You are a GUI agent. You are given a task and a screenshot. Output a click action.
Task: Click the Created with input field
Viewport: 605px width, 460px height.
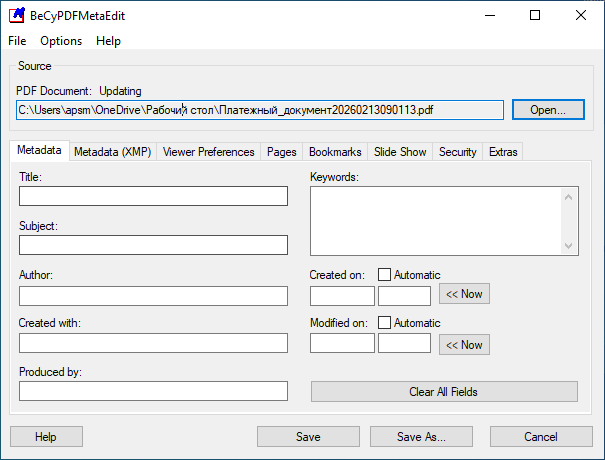(153, 343)
